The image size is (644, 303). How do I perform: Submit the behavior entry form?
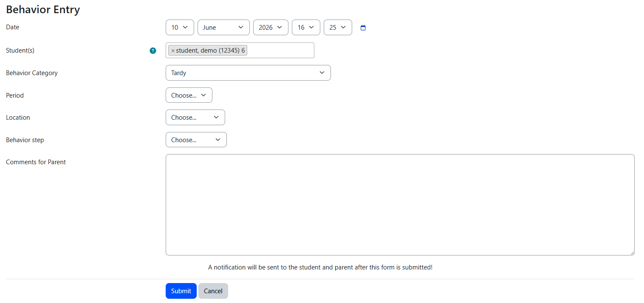(x=181, y=291)
